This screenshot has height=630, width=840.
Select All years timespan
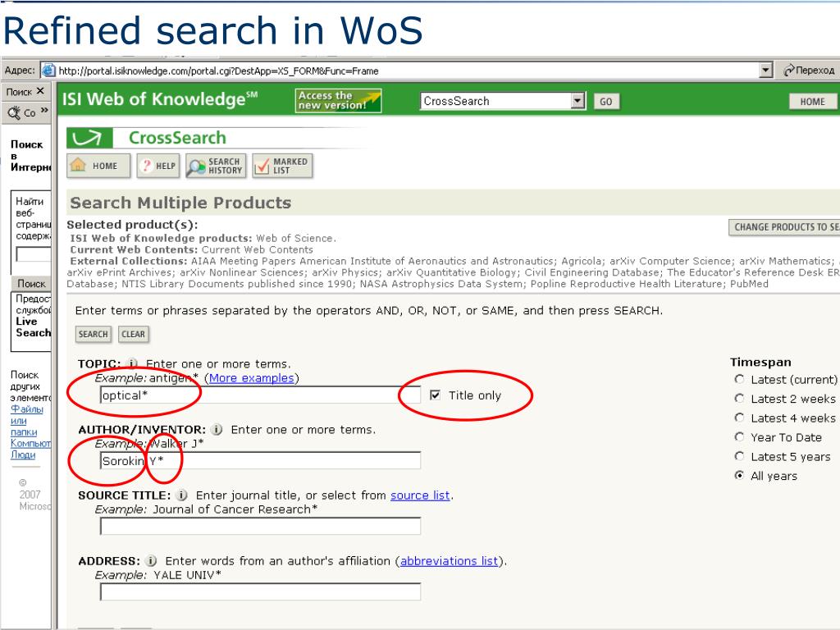739,475
